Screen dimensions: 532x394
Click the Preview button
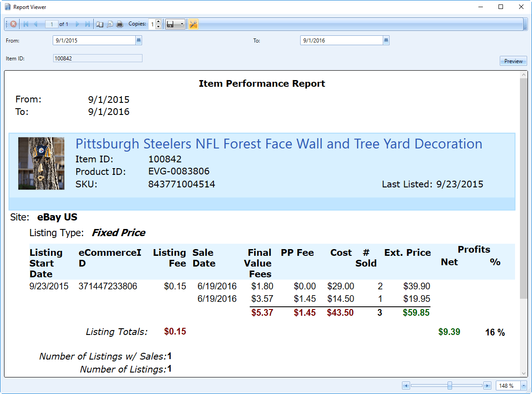(x=513, y=61)
